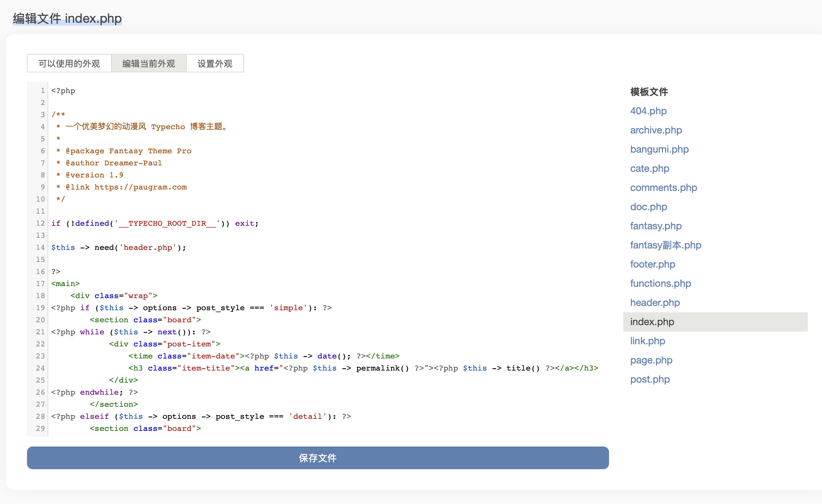
Task: Click the 模板文件 sidebar heading
Action: (x=649, y=92)
